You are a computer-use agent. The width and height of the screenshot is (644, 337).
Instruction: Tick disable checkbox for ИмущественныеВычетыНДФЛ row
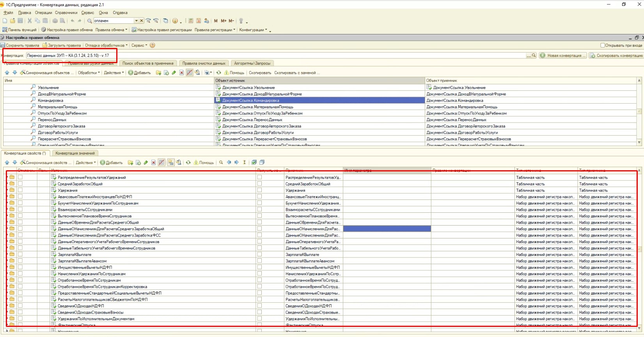pyautogui.click(x=20, y=267)
